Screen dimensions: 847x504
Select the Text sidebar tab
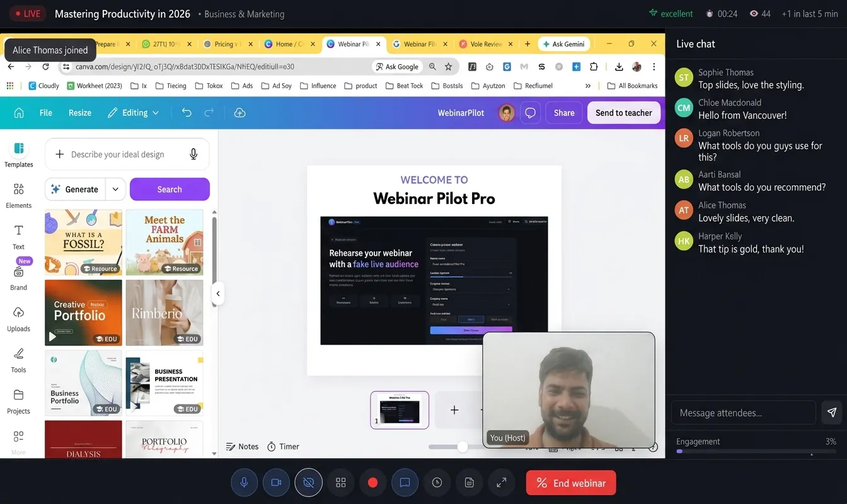click(x=19, y=237)
